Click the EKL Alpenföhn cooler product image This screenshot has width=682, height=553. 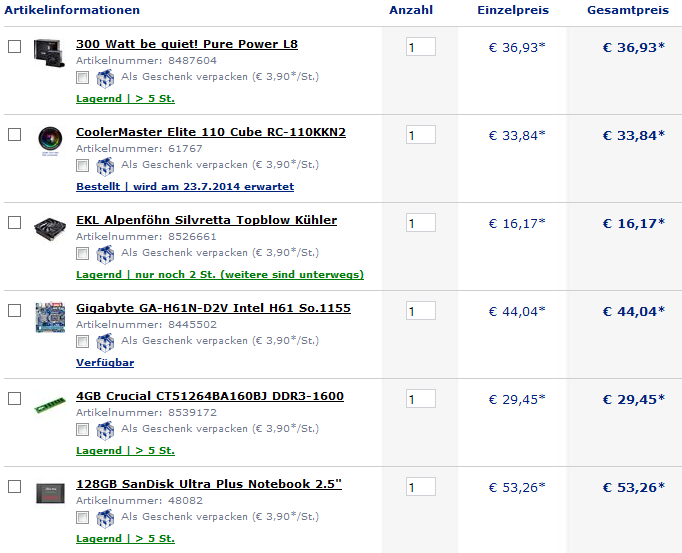point(49,229)
